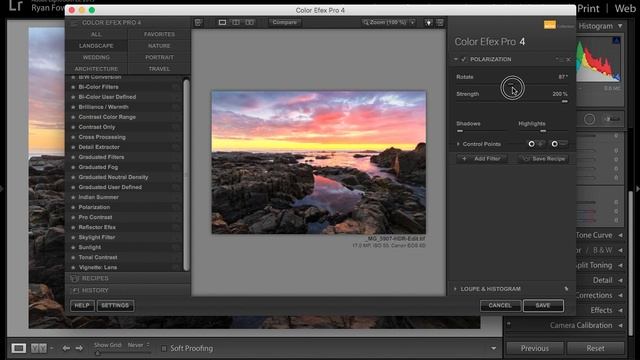Click the Nik Collection logo
Screen dimensions: 640x360
(x=549, y=25)
